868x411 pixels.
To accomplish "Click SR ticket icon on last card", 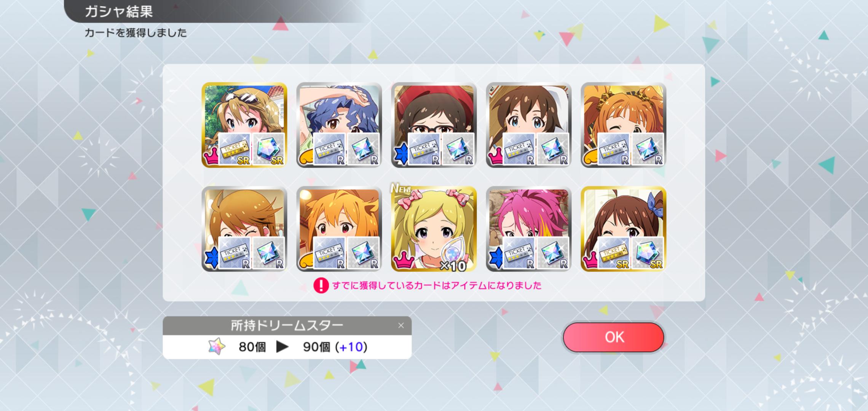I will pyautogui.click(x=614, y=253).
